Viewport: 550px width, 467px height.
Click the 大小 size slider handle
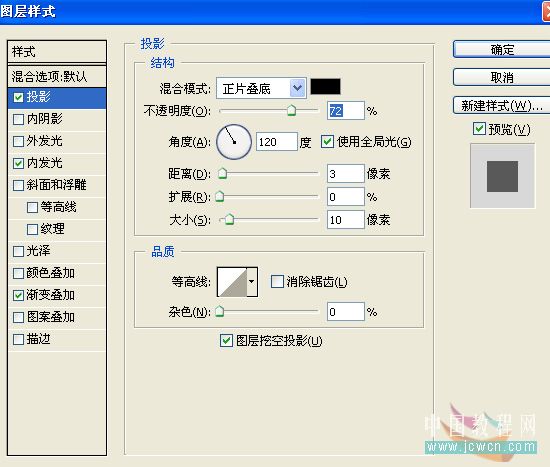point(229,220)
